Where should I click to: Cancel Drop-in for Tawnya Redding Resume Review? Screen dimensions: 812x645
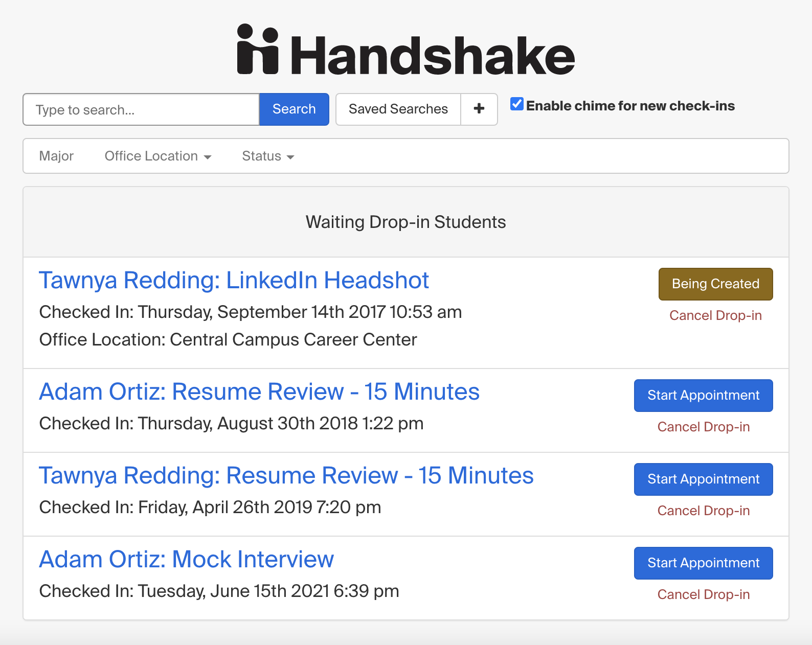point(703,511)
